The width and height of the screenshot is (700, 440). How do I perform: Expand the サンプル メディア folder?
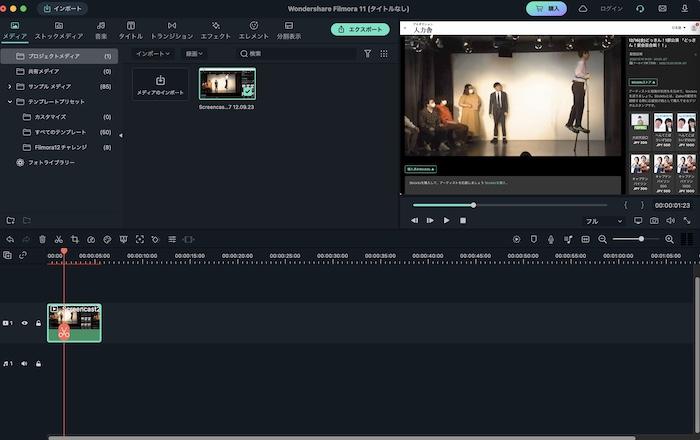9,87
